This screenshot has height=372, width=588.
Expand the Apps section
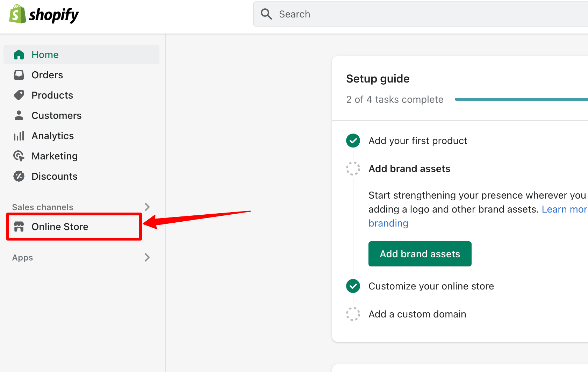(147, 257)
